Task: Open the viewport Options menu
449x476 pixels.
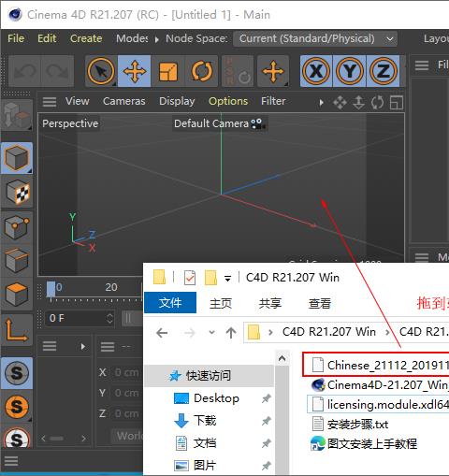Action: click(x=228, y=101)
